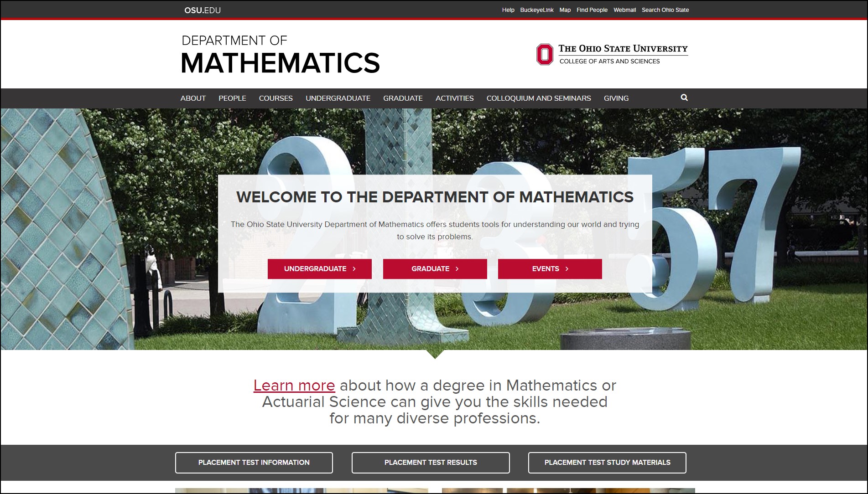
Task: Follow the Learn more link
Action: (x=294, y=386)
